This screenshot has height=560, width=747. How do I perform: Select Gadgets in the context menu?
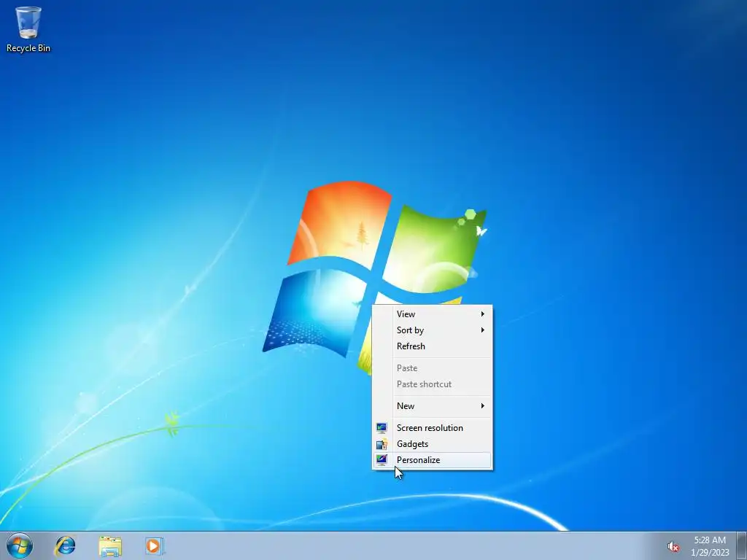[432, 444]
